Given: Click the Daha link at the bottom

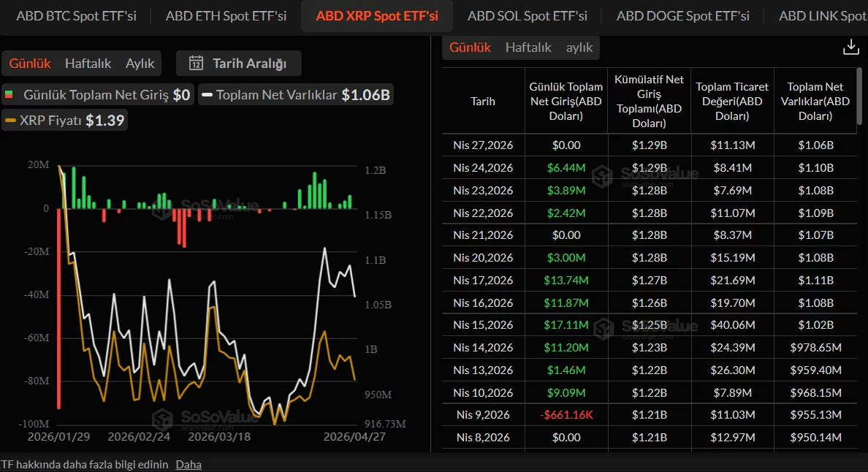Looking at the screenshot, I should point(189,464).
